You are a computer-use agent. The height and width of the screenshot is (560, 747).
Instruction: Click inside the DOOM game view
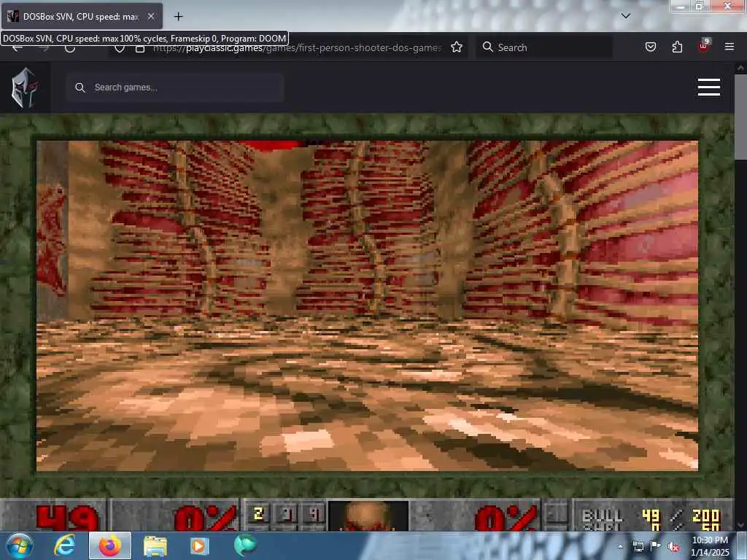click(x=368, y=306)
